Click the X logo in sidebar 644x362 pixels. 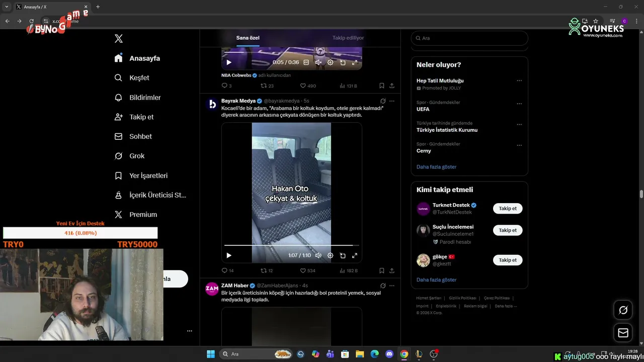coord(119,39)
